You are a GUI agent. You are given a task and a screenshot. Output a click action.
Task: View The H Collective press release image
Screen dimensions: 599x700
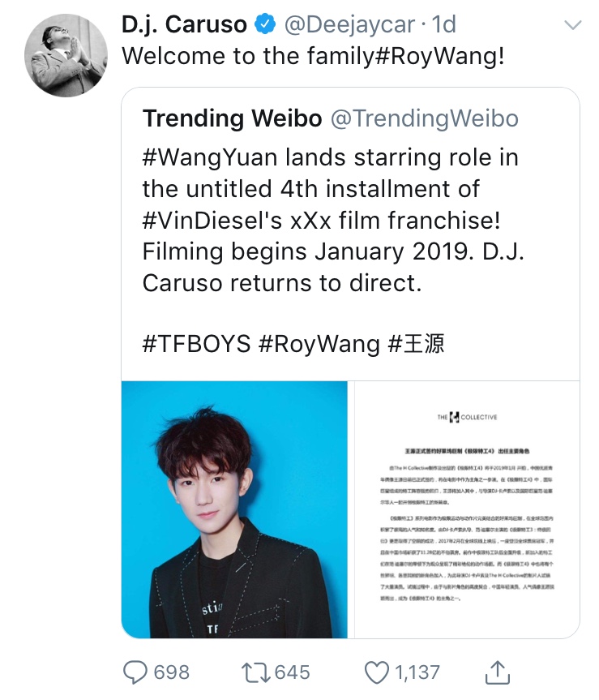467,509
